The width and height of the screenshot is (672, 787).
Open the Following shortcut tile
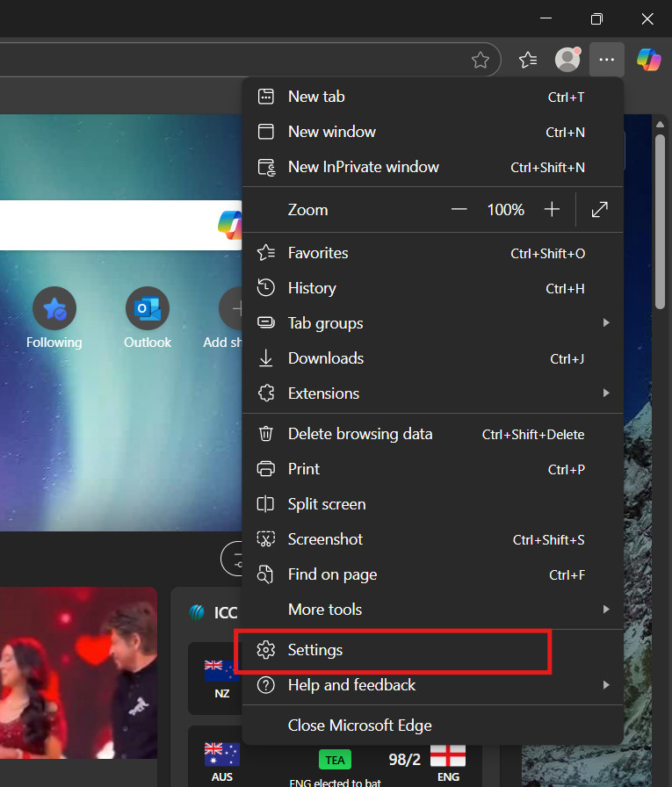point(54,318)
